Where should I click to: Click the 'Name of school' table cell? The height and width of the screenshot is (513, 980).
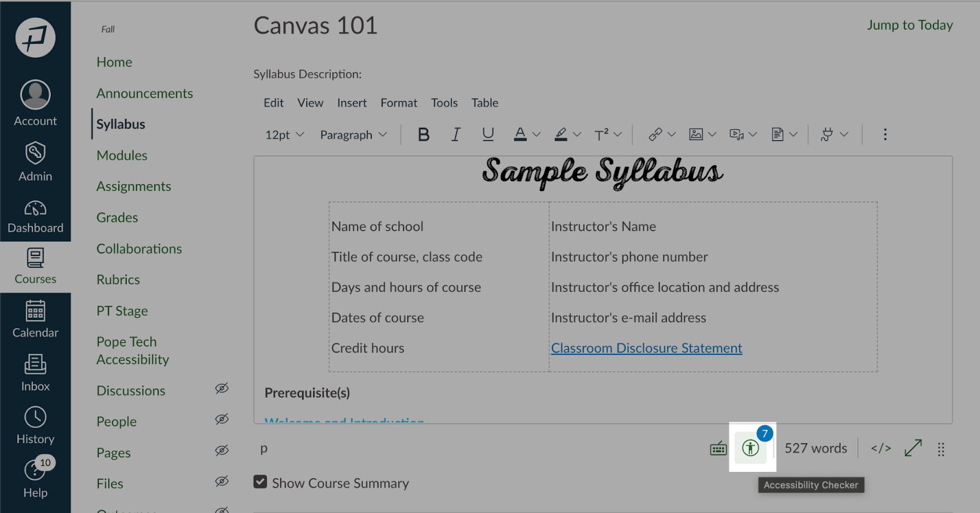pyautogui.click(x=377, y=227)
